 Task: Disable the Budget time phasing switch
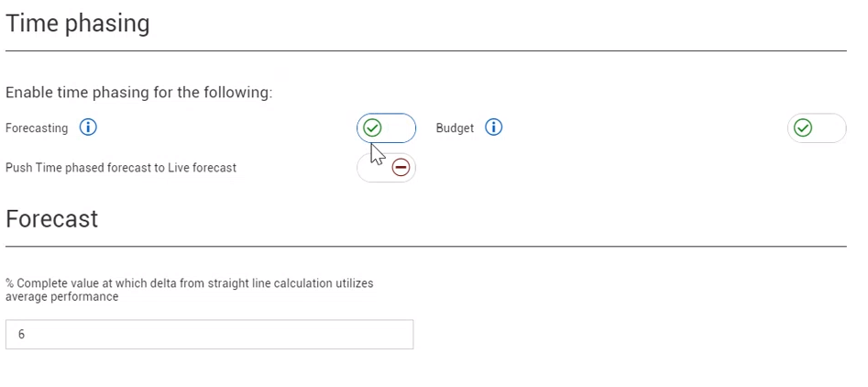click(x=816, y=128)
